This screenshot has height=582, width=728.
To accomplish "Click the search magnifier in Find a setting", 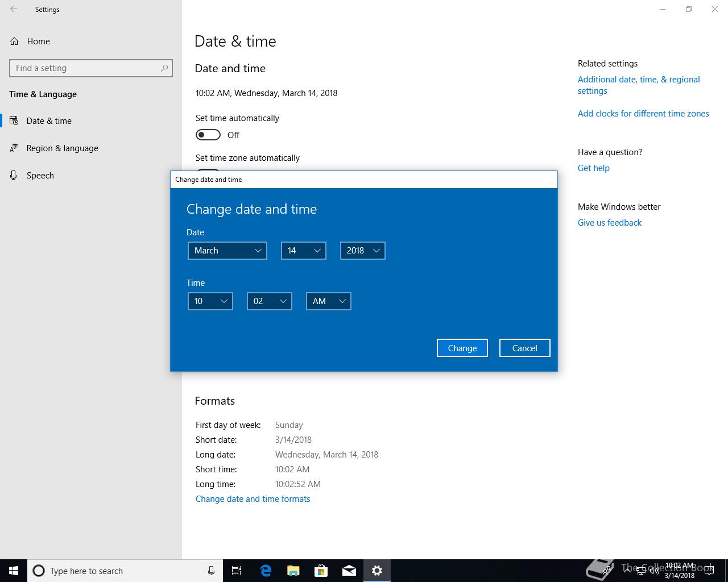I will 164,68.
